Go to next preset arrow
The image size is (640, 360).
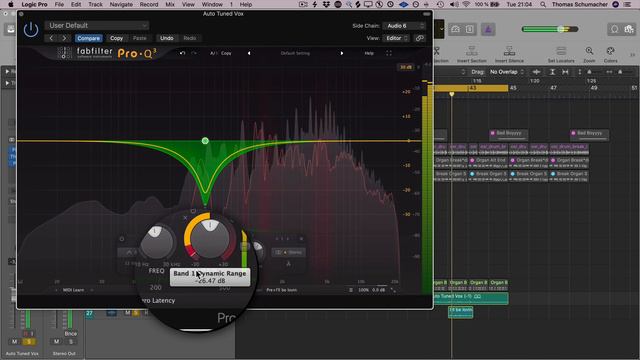[64, 38]
